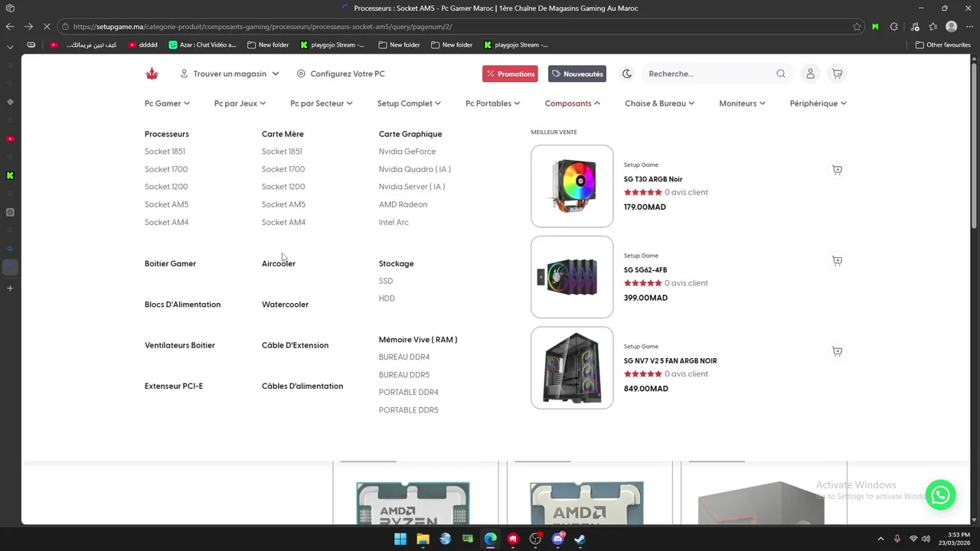Show hidden system tray icons
Screen dimensions: 980x551
(x=880, y=539)
